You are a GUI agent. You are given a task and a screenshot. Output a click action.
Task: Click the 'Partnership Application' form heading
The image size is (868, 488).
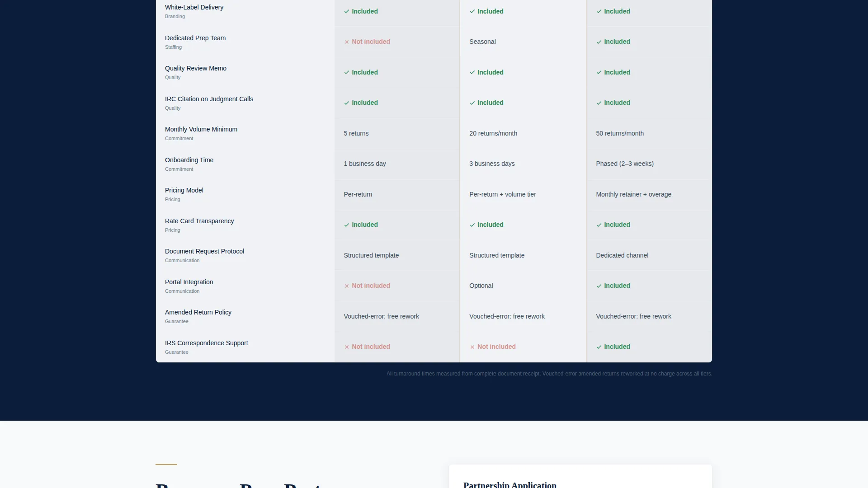point(510,485)
